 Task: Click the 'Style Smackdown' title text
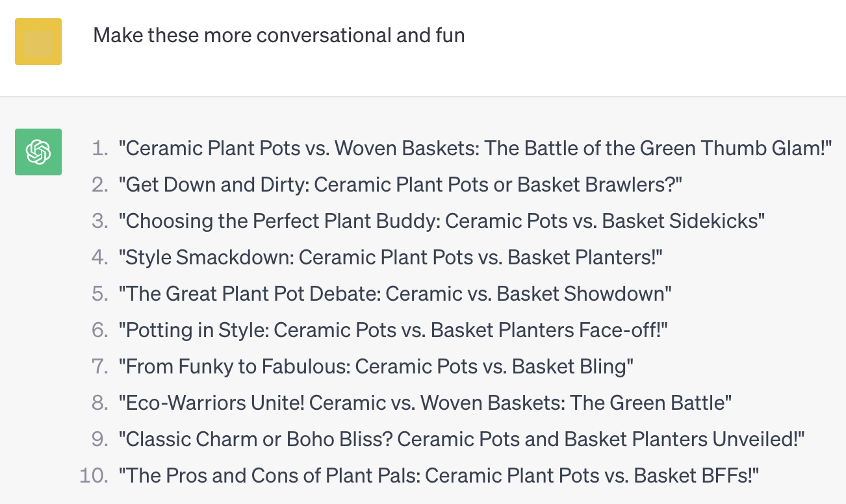click(x=391, y=258)
